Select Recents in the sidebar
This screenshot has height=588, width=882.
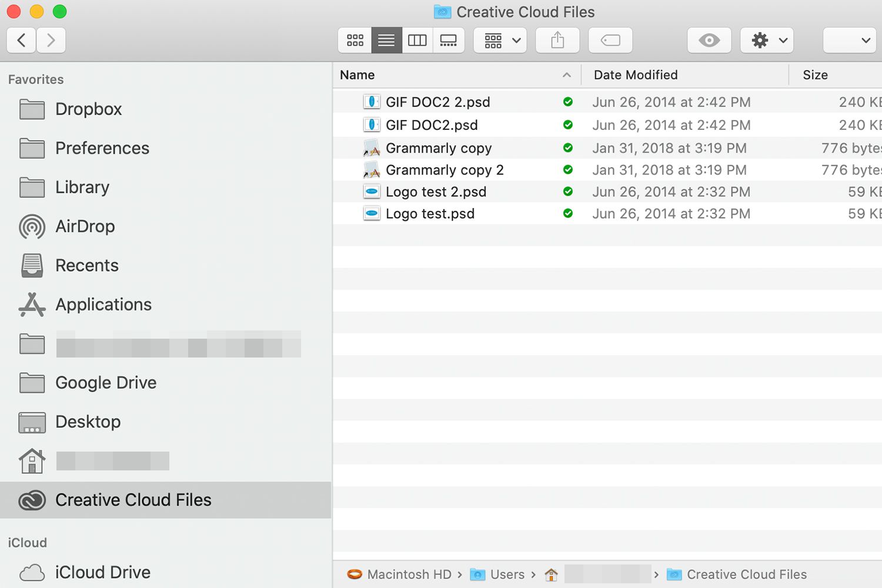(x=166, y=265)
